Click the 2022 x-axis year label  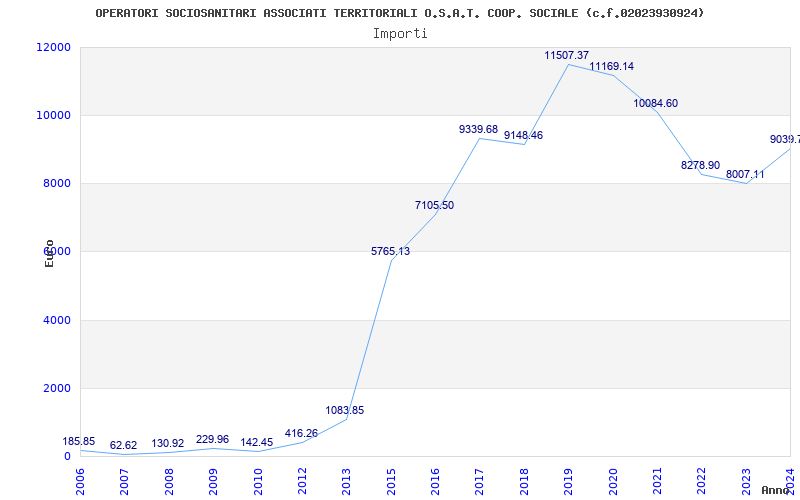[x=702, y=481]
